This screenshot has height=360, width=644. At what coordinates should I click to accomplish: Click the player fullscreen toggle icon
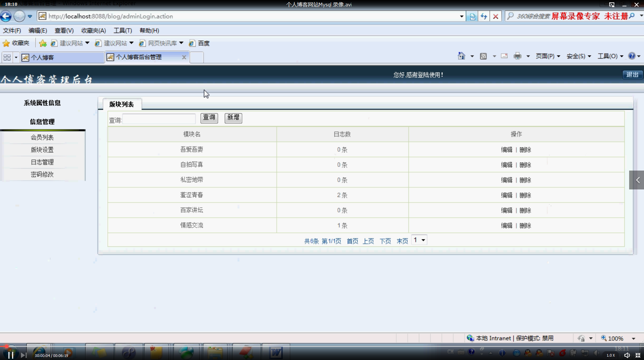[638, 355]
